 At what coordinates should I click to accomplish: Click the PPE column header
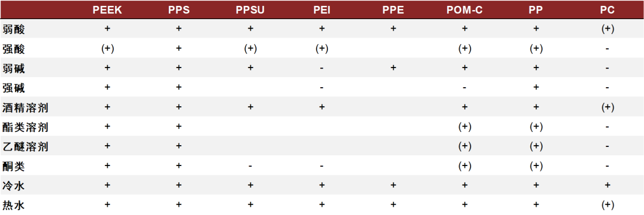(x=393, y=10)
